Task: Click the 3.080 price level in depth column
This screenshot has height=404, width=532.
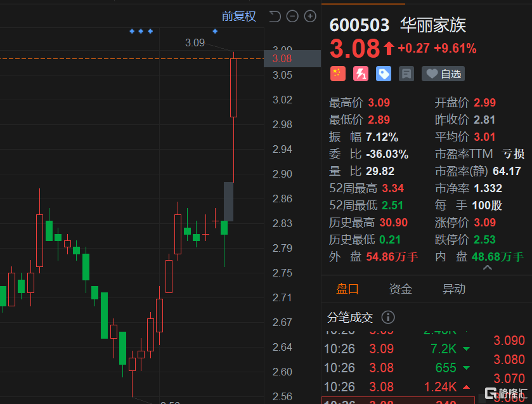Action: tap(509, 360)
